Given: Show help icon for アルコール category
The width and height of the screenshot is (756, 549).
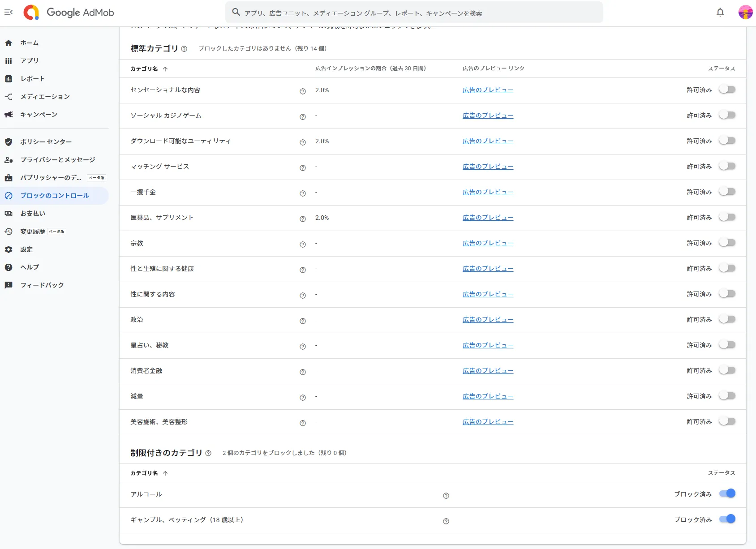Looking at the screenshot, I should click(x=446, y=496).
